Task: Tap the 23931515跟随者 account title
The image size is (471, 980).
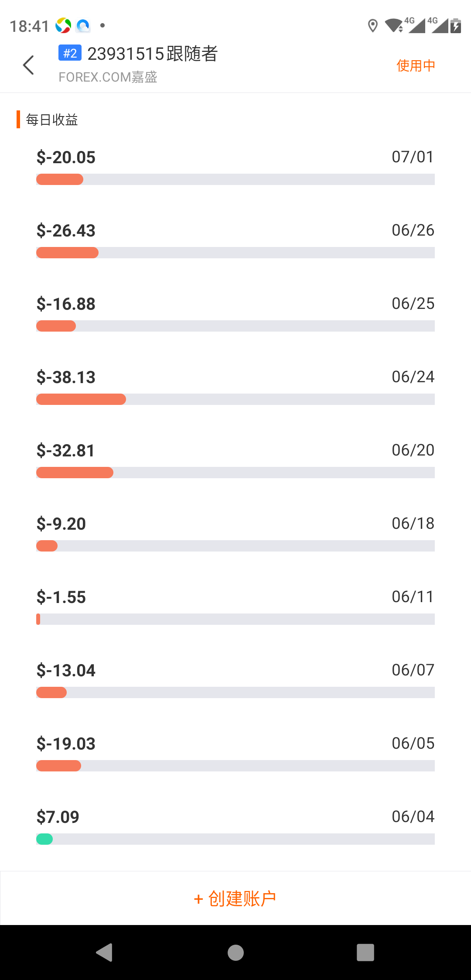Action: 152,54
